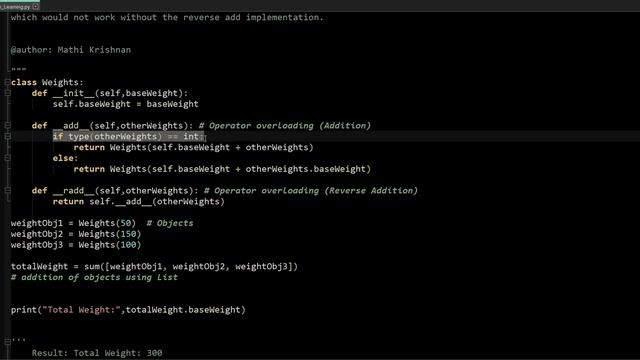
Task: Fold the if type(otherWeights) block
Action: 8,136
